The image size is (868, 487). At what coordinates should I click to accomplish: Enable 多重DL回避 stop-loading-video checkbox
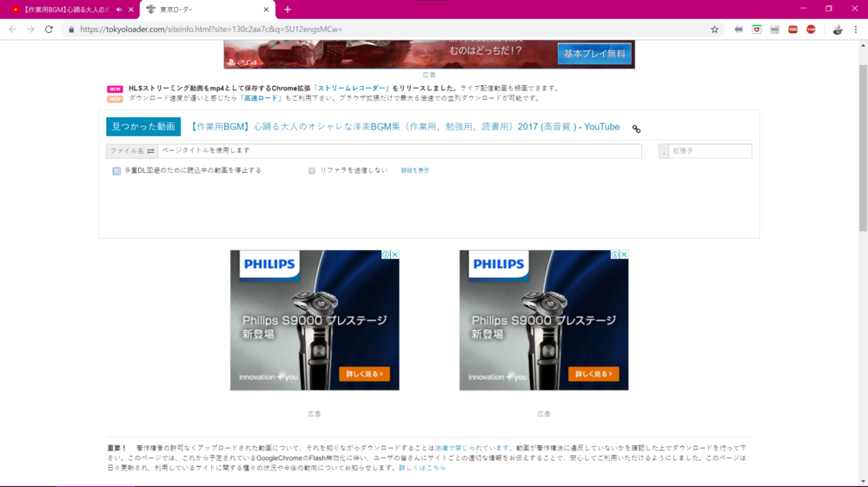pyautogui.click(x=116, y=171)
